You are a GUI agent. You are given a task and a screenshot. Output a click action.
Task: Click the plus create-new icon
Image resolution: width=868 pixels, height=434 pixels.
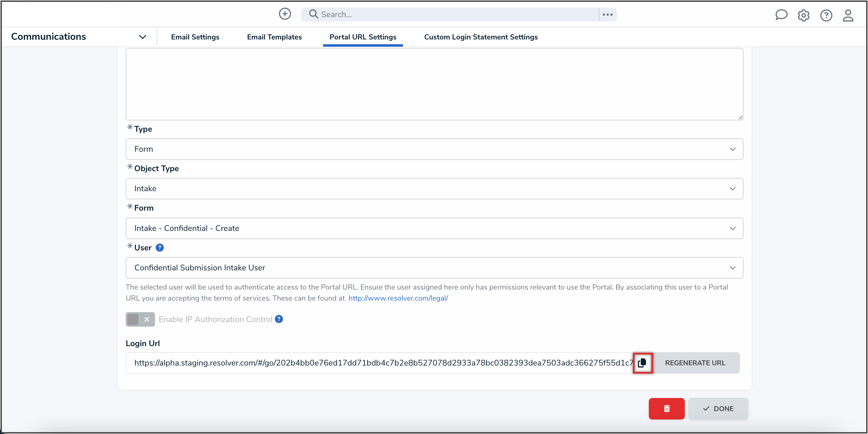click(x=285, y=14)
